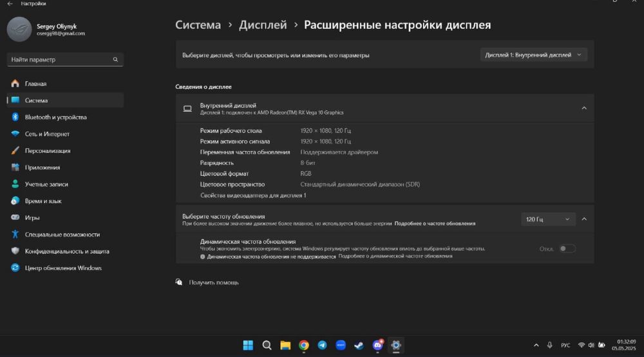Open Конфиденциальность и защита section
Viewport: 644px width, 357px height.
click(x=65, y=251)
